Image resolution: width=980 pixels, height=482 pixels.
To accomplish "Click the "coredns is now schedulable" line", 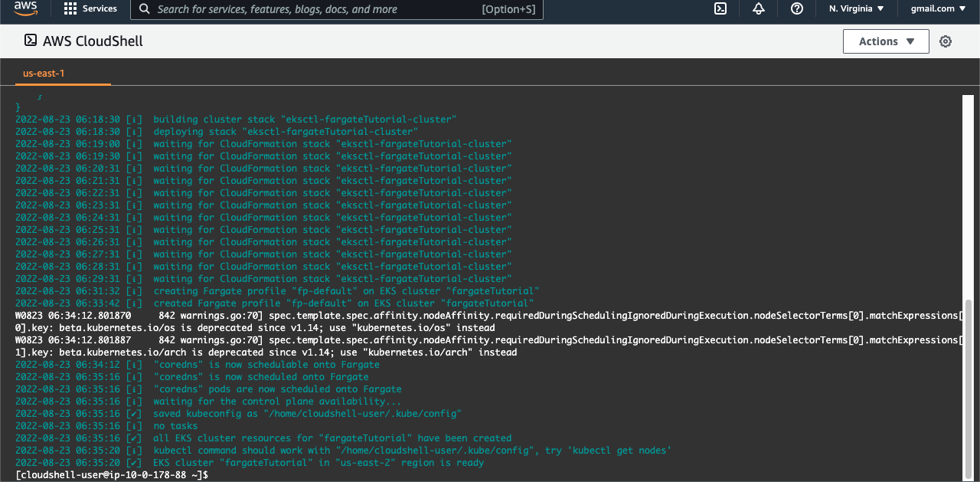I will [x=198, y=365].
